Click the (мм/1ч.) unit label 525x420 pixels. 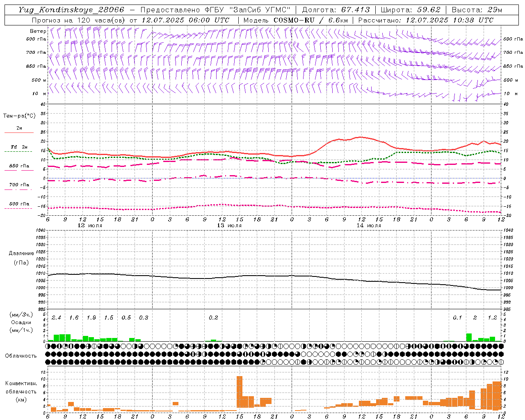coord(21,330)
